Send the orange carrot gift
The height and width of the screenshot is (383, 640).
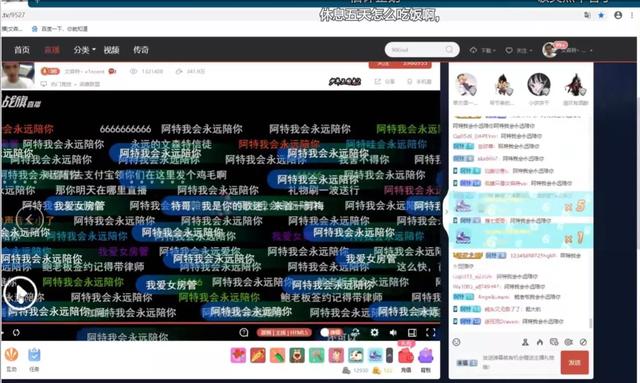(x=258, y=355)
